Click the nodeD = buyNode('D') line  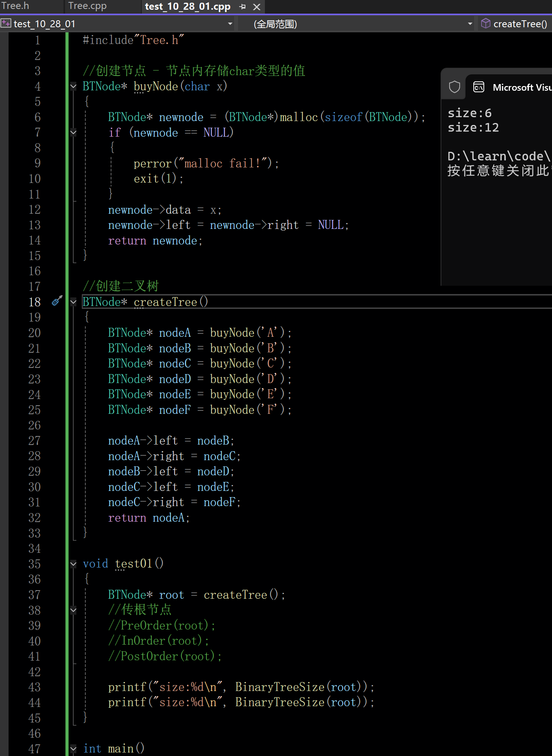point(200,379)
